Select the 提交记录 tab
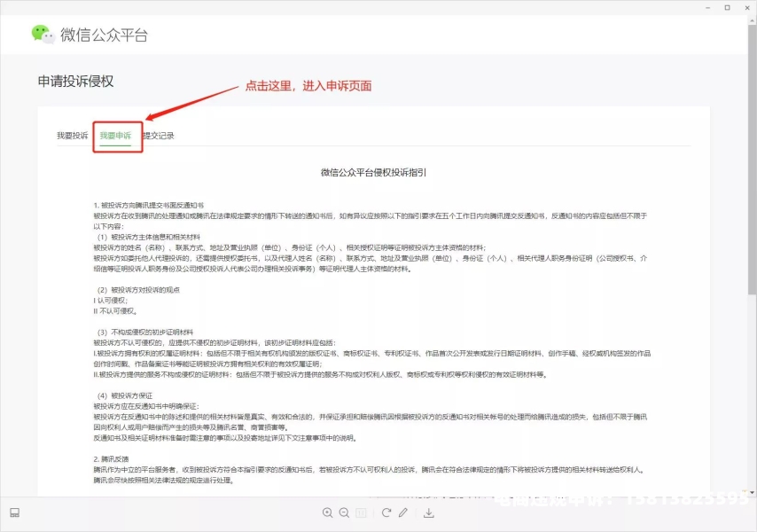The width and height of the screenshot is (757, 532). coord(159,136)
